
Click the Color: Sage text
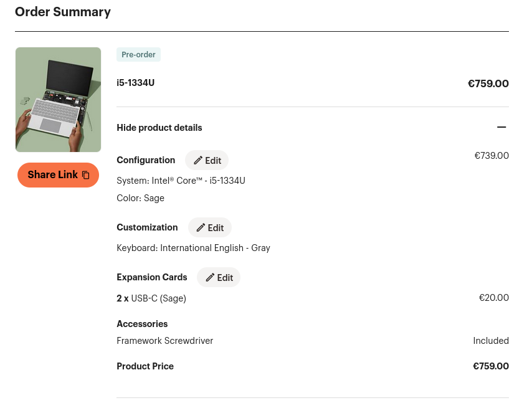point(140,198)
